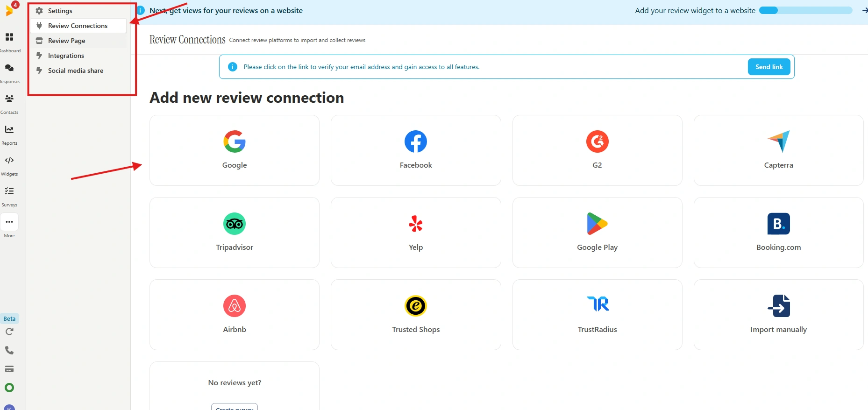The image size is (868, 410).
Task: Select the G2 review connection card
Action: (598, 150)
